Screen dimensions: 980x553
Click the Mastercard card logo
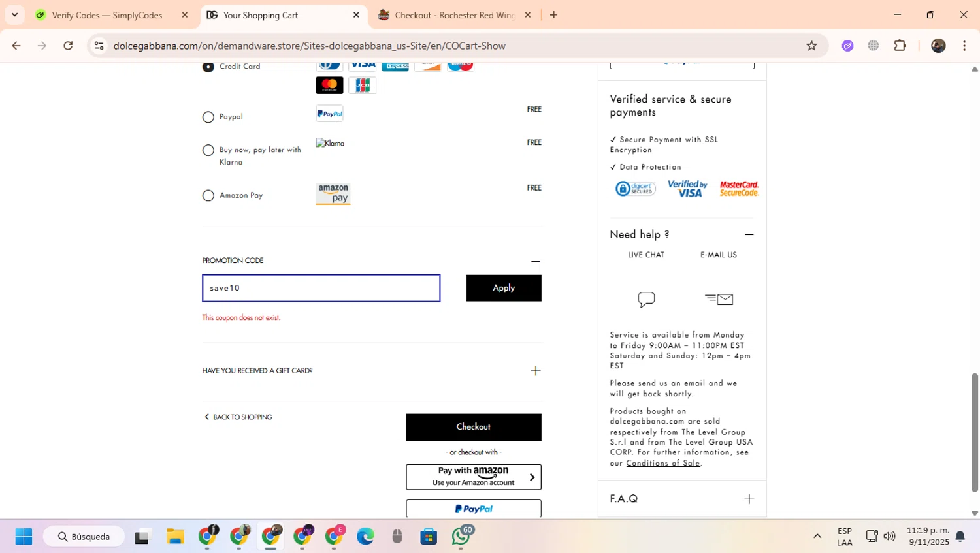[x=329, y=85]
